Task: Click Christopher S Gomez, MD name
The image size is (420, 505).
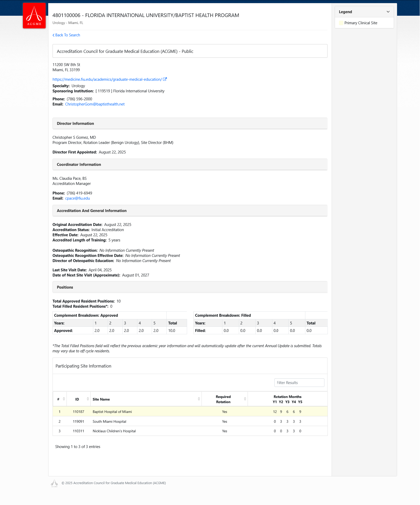Action: coord(74,137)
